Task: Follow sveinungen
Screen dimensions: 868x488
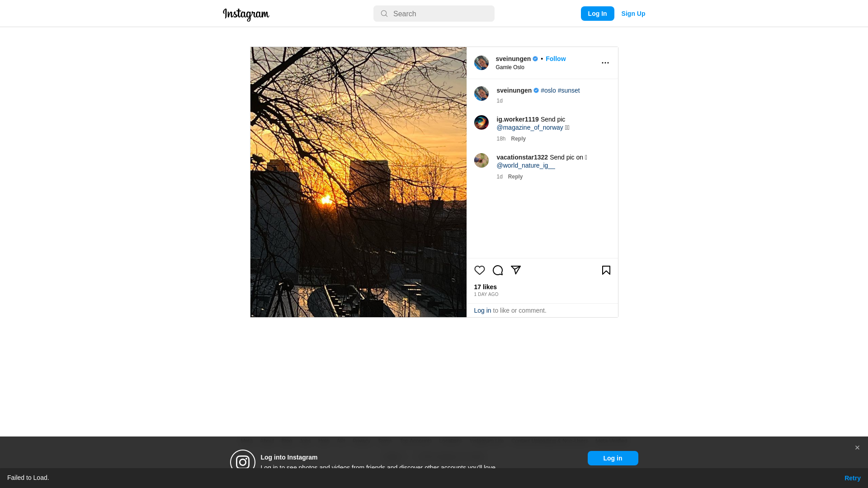Action: [x=555, y=59]
